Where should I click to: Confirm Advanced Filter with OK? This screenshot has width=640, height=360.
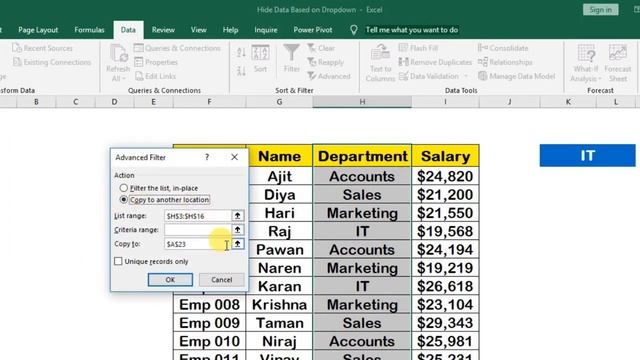pos(170,280)
